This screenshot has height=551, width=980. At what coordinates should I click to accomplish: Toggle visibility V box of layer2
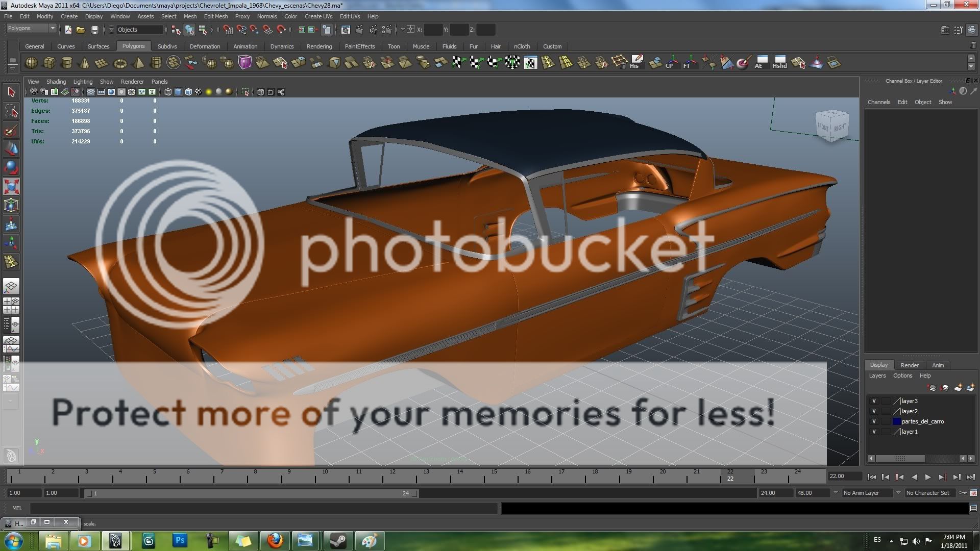click(x=874, y=411)
